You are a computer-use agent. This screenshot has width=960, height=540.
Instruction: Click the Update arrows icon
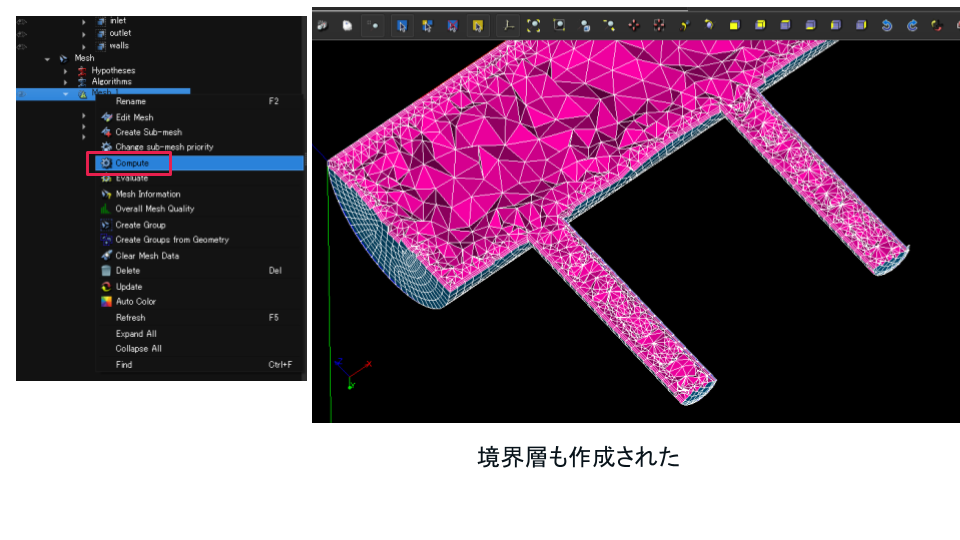coord(107,287)
